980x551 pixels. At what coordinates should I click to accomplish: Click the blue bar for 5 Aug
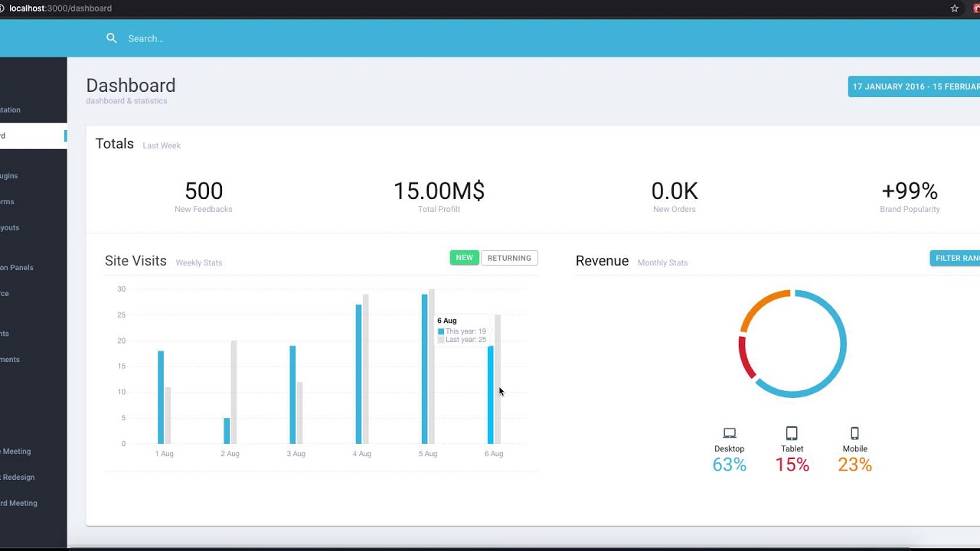pos(424,369)
